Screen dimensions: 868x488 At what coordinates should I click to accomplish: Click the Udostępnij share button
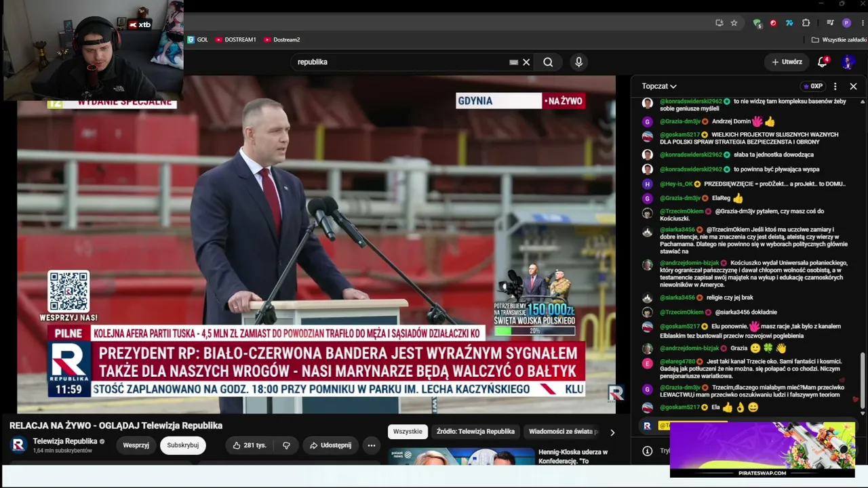click(330, 445)
